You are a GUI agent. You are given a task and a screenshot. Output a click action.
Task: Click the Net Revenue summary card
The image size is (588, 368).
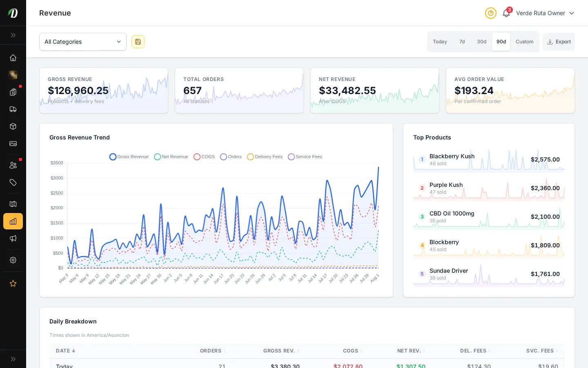click(375, 90)
